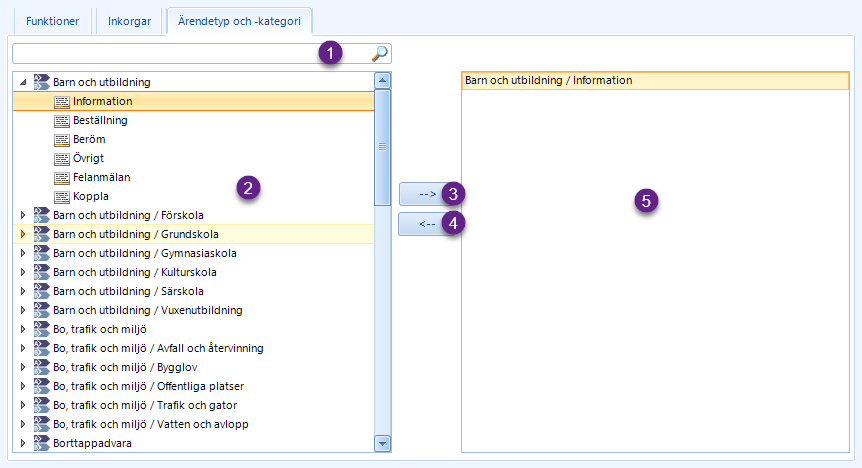862x468 pixels.
Task: Click the form icon beside Koppla
Action: [62, 196]
